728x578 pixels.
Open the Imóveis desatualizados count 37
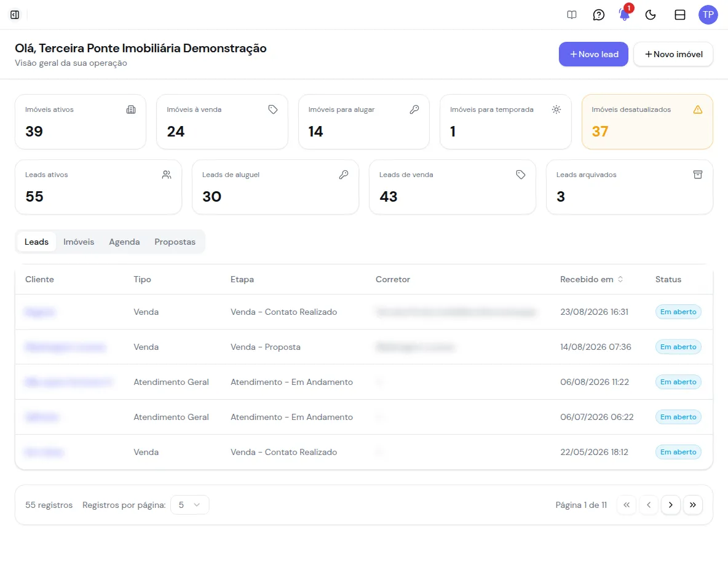(x=600, y=132)
